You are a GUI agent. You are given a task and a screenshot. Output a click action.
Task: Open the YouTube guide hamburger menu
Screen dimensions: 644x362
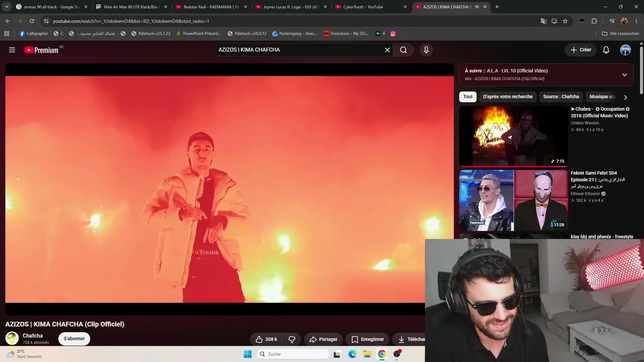tap(12, 50)
